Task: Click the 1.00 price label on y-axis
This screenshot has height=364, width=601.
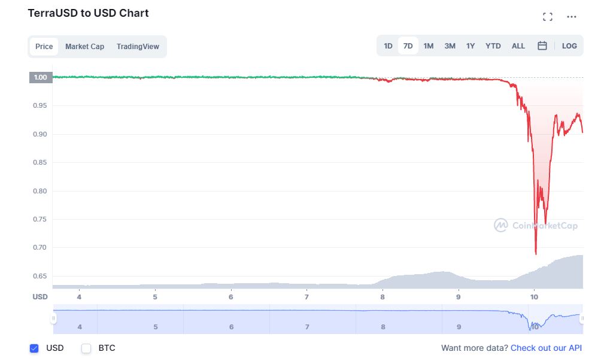Action: [x=41, y=77]
